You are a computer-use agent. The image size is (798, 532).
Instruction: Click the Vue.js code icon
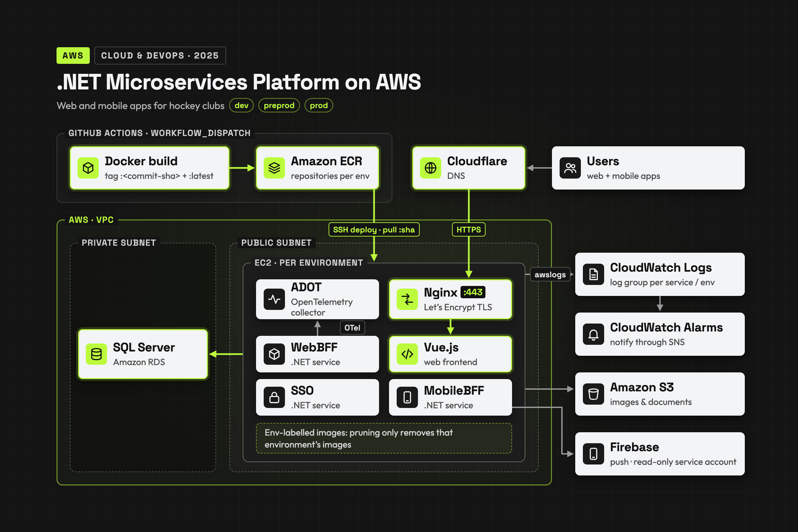coord(407,354)
